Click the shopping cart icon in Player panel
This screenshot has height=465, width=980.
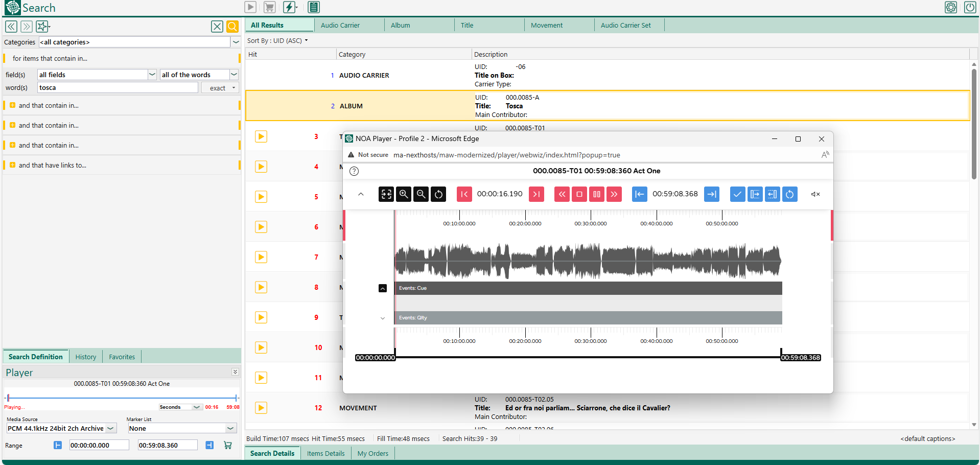click(x=228, y=445)
